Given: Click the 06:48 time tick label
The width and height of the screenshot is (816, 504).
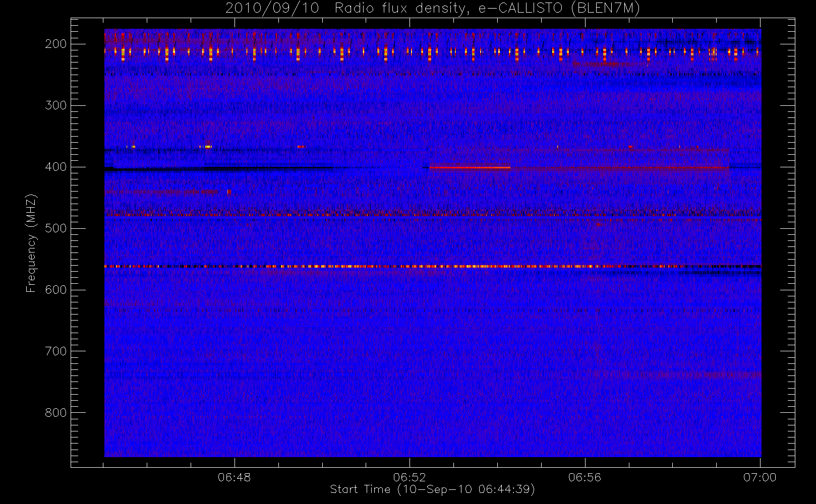Looking at the screenshot, I should [x=235, y=477].
